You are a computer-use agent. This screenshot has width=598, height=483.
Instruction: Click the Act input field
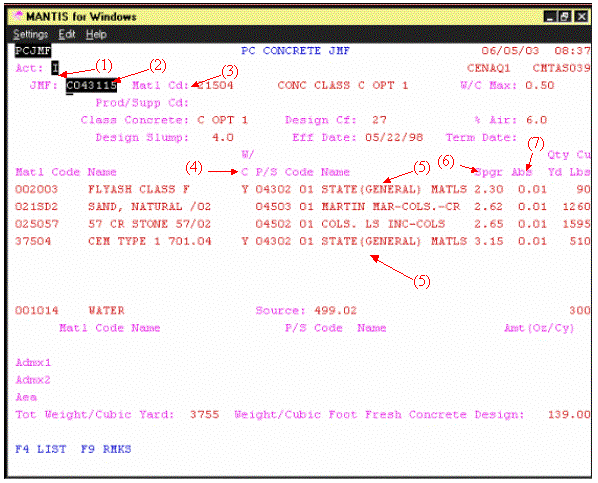pos(55,68)
